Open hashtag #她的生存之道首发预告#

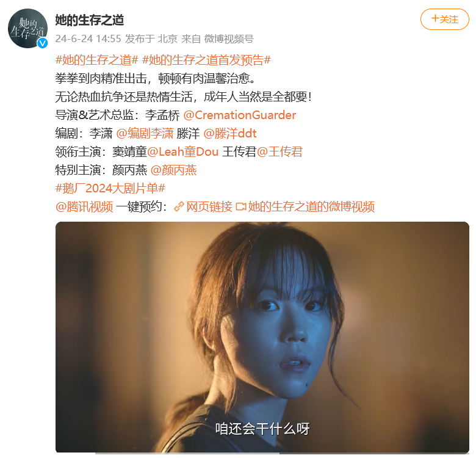pos(206,60)
